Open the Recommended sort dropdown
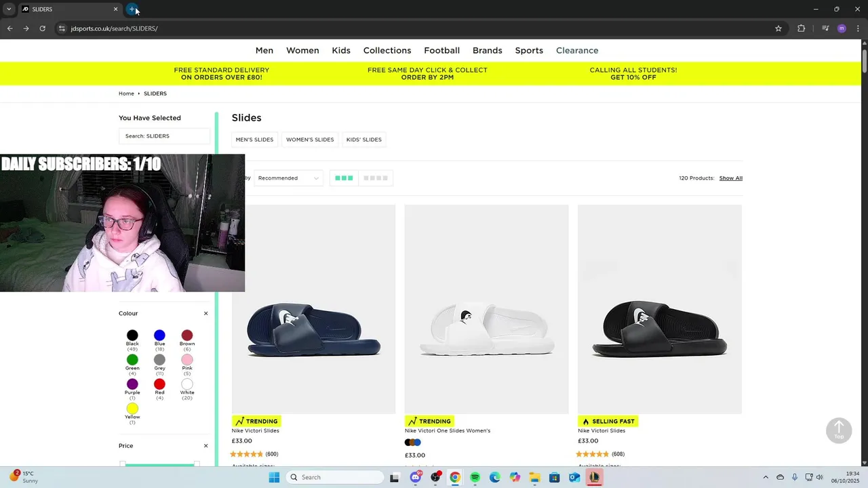 [x=288, y=178]
